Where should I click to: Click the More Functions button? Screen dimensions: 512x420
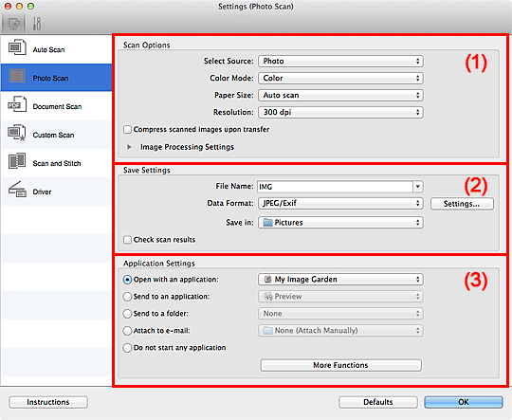pos(341,365)
